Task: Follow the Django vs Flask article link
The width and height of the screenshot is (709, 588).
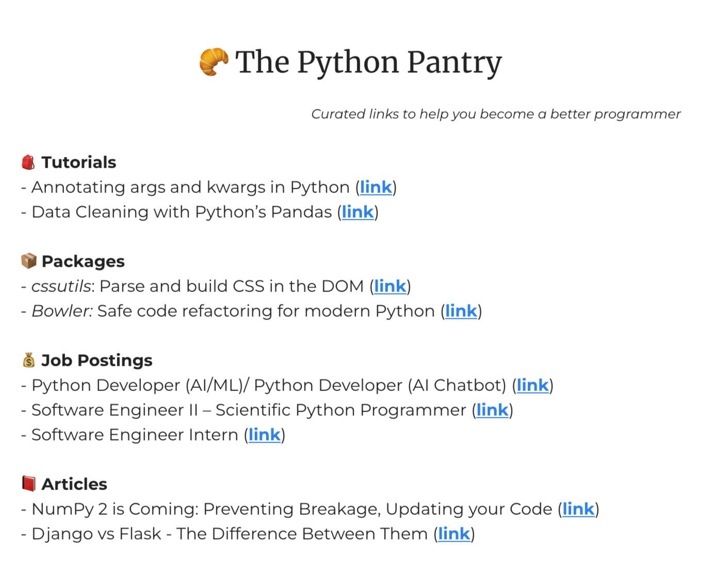Action: tap(454, 534)
